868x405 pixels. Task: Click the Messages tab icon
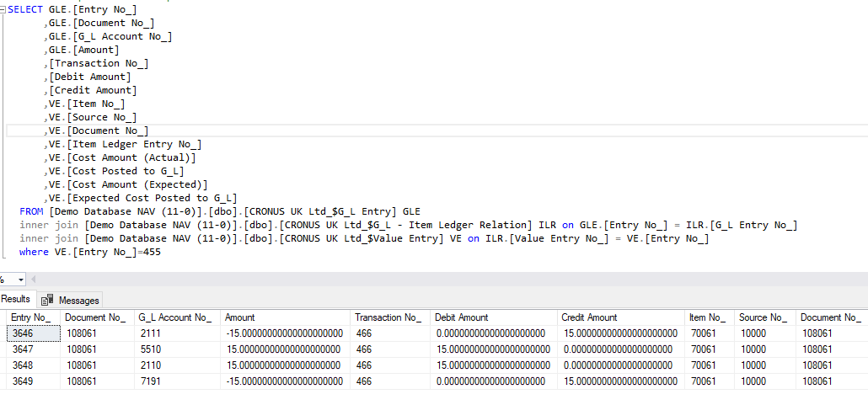tap(47, 300)
